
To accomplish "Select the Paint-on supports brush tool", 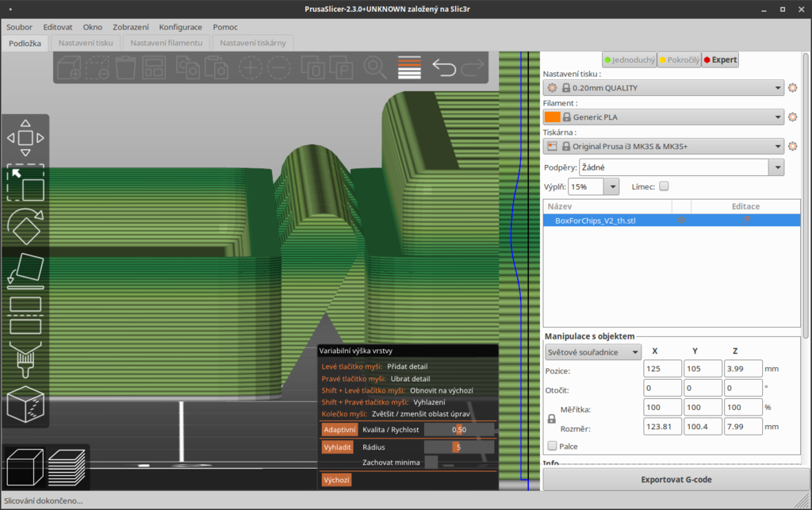I will [x=25, y=359].
